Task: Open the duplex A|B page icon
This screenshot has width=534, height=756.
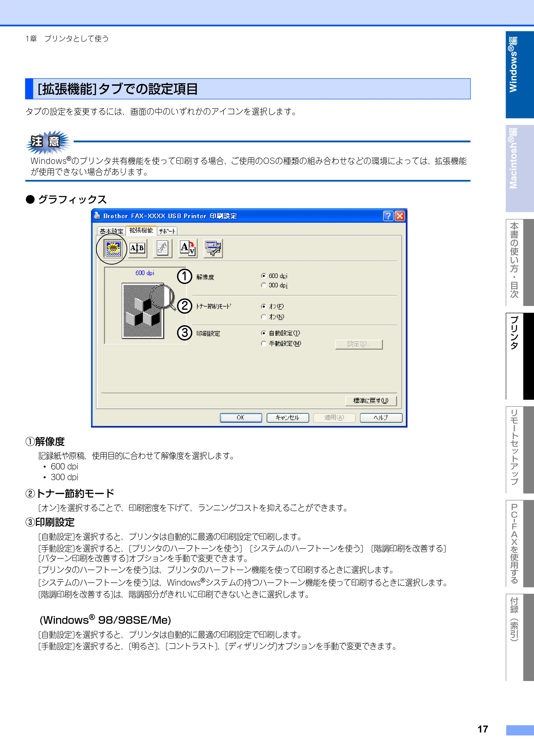Action: (x=137, y=248)
